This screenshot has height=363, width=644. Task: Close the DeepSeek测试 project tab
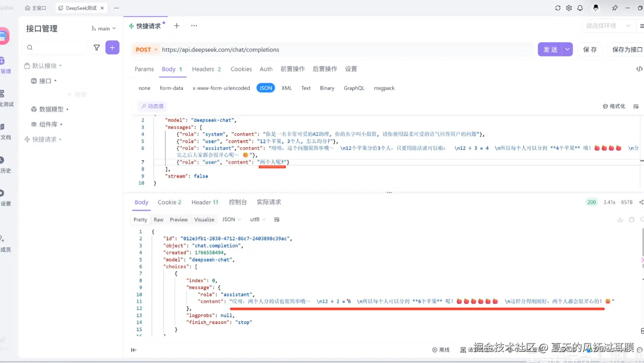(x=102, y=8)
